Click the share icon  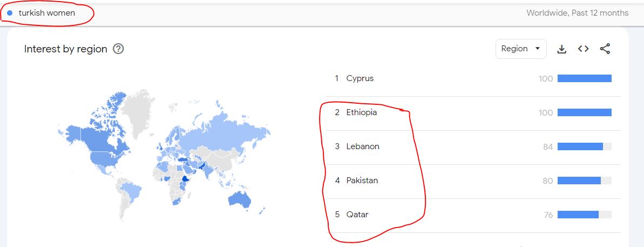click(605, 49)
